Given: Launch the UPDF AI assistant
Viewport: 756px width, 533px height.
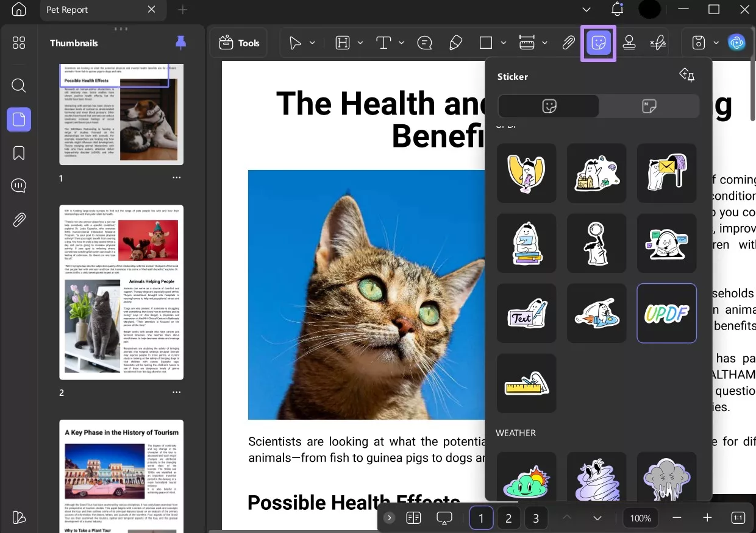Looking at the screenshot, I should point(736,43).
